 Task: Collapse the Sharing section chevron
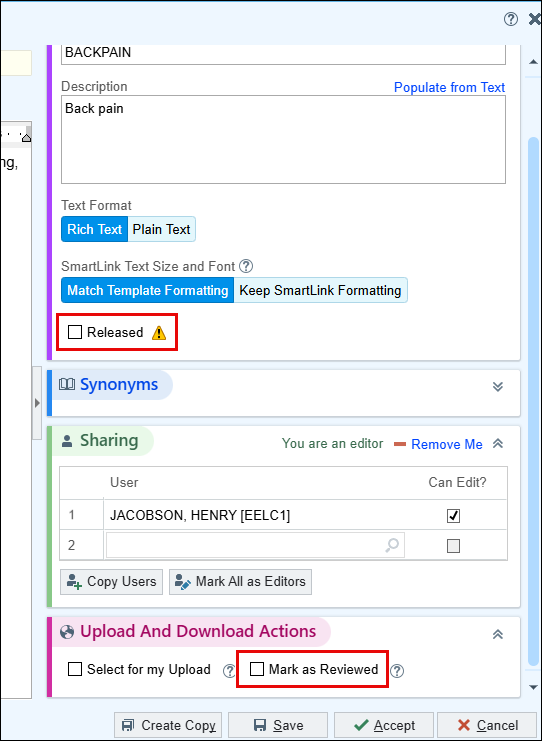498,444
